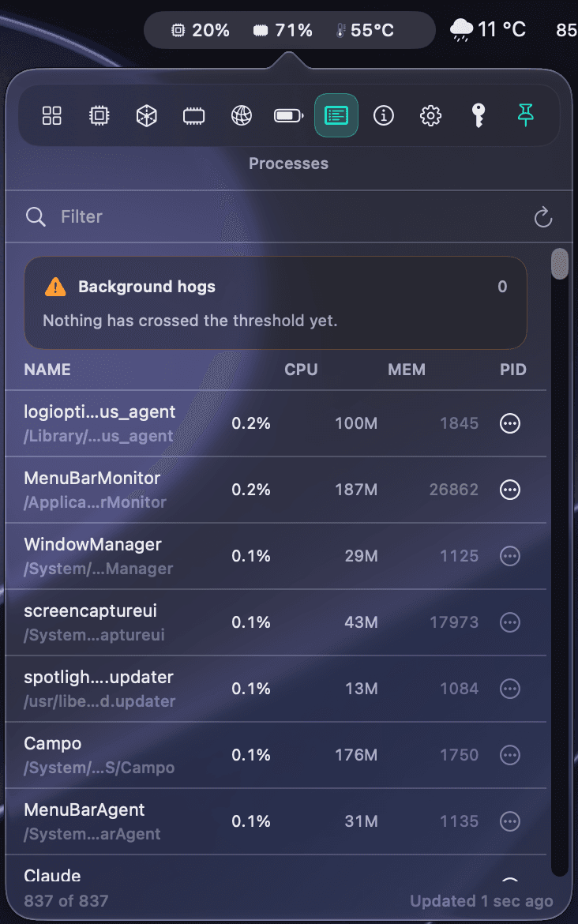Click the process list scrollbar thumb
The height and width of the screenshot is (924, 578).
(560, 264)
